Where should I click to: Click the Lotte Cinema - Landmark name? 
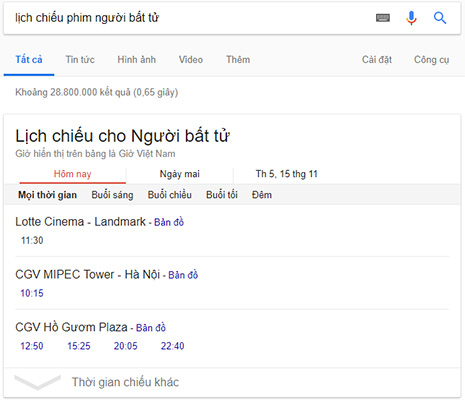point(80,222)
